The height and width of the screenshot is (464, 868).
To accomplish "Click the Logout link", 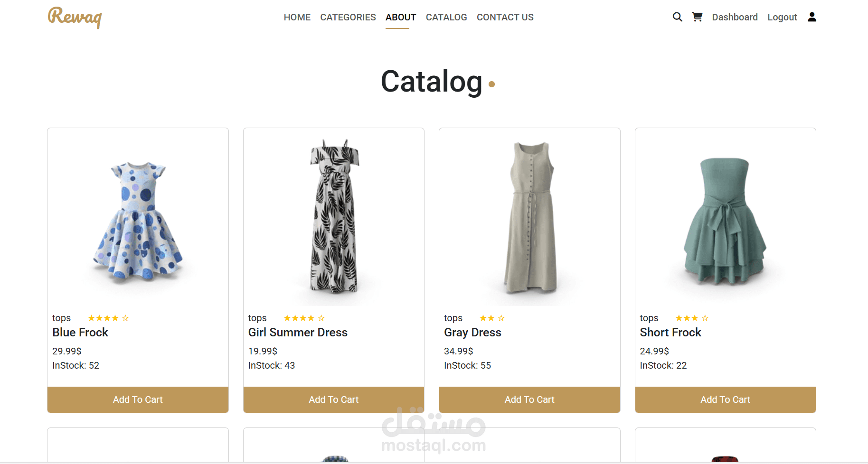I will (782, 17).
